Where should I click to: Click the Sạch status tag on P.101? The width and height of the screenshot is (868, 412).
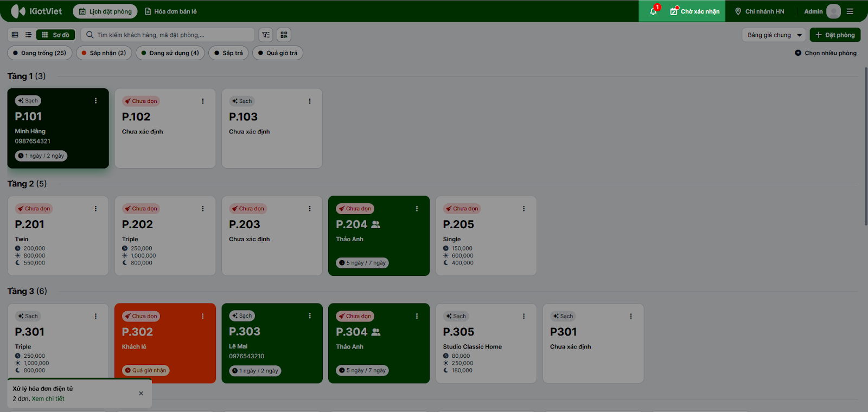tap(28, 101)
